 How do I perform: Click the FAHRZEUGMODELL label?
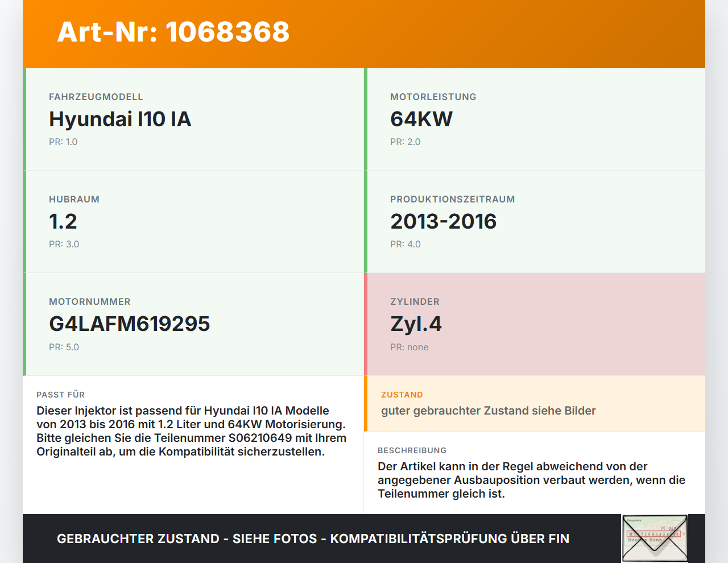pos(96,97)
